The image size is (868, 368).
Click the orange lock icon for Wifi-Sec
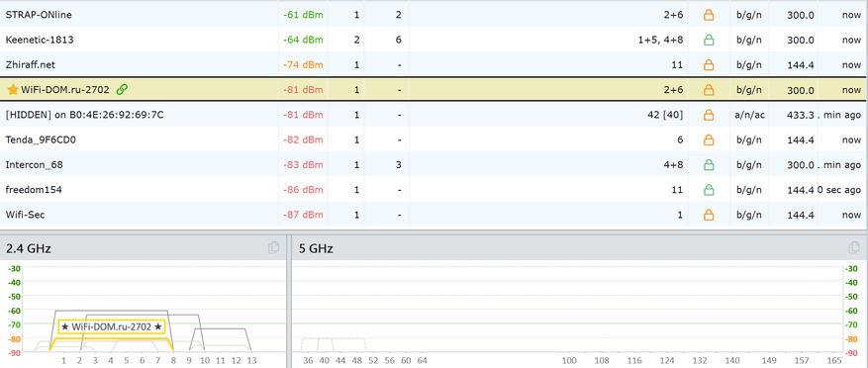pyautogui.click(x=709, y=215)
